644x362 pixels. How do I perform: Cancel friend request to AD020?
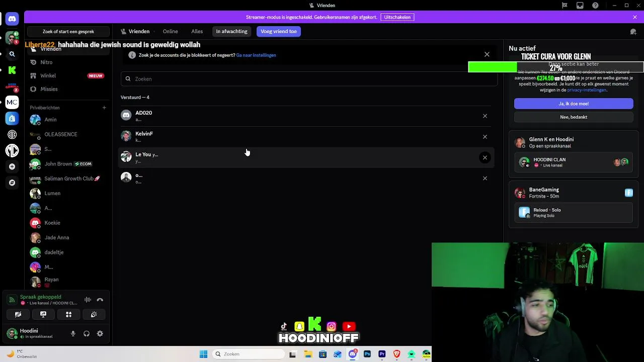click(x=485, y=116)
